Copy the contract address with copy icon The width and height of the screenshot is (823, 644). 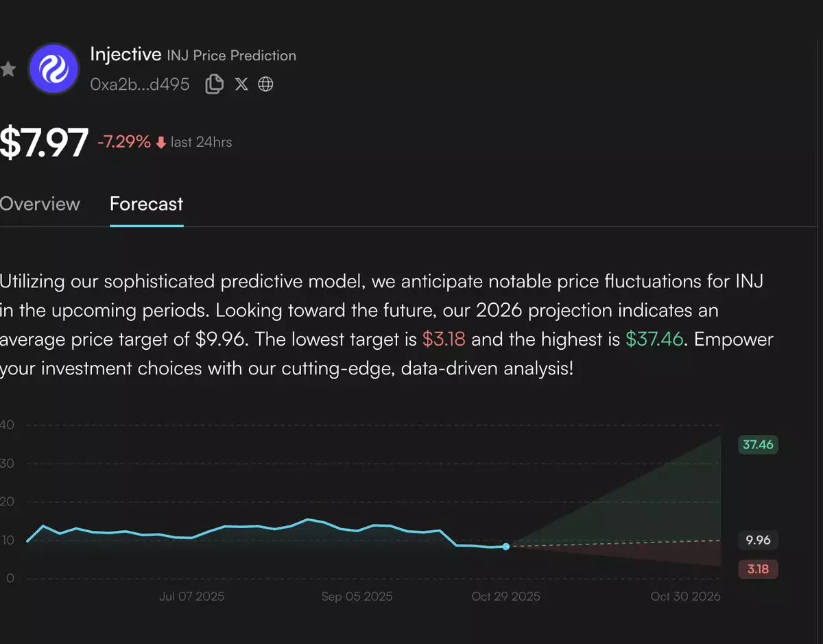[214, 84]
